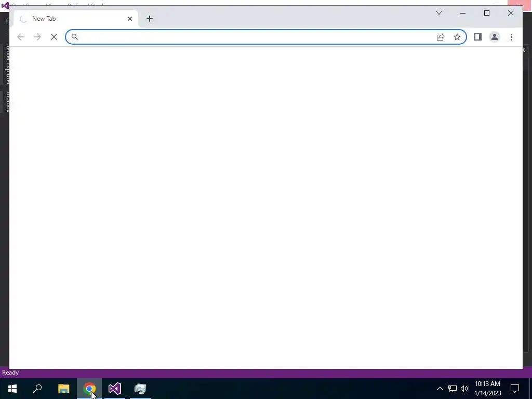Select the New Tab tab
Screen dimensions: 532x399
(76, 19)
